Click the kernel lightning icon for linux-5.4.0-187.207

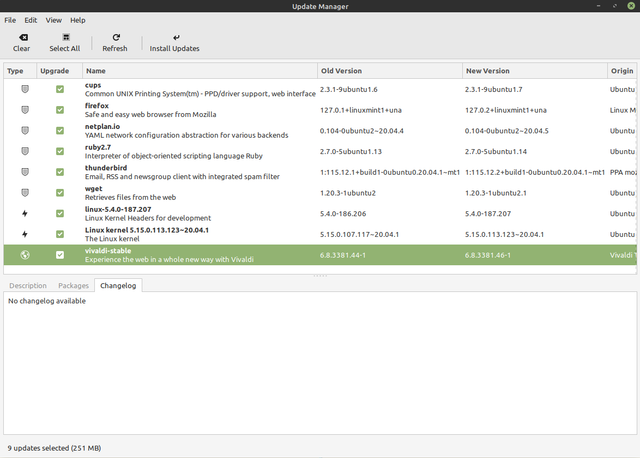click(x=25, y=213)
